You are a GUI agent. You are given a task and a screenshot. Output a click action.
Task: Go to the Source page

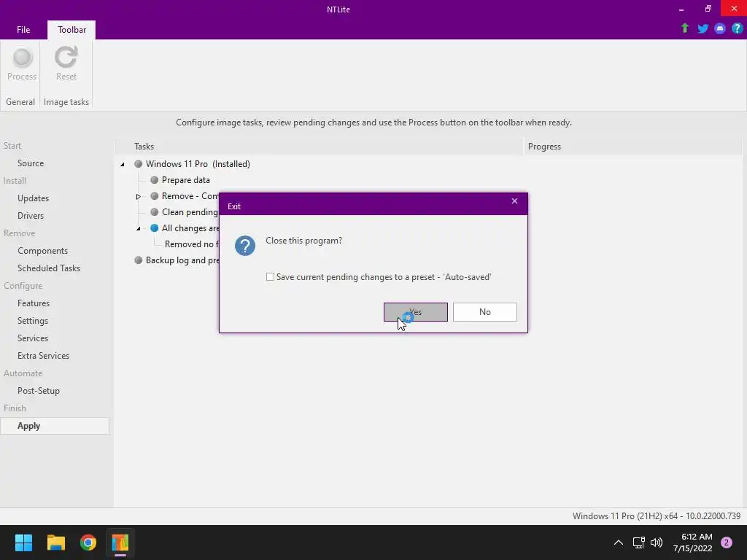tap(31, 163)
